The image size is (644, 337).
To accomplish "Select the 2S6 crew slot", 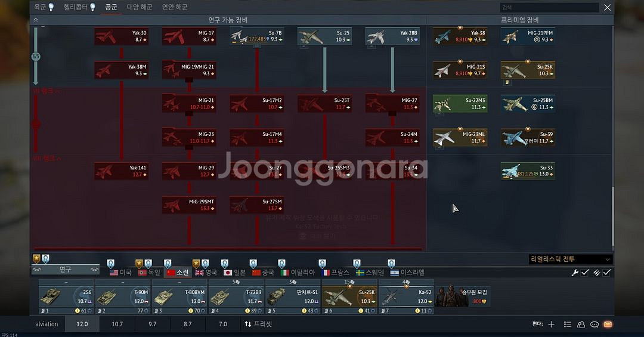I will [x=66, y=296].
